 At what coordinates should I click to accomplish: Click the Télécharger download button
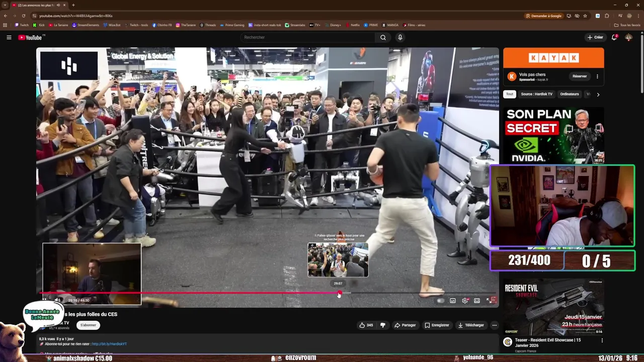point(471,325)
